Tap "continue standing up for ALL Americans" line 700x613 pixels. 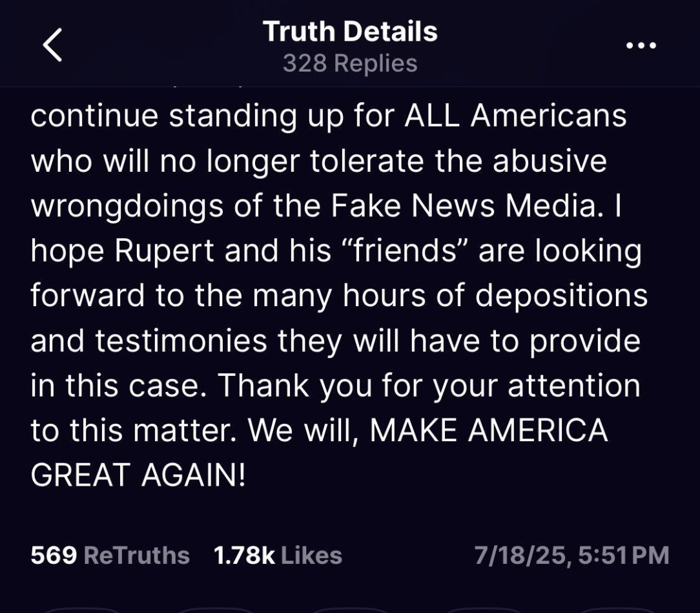pos(329,116)
